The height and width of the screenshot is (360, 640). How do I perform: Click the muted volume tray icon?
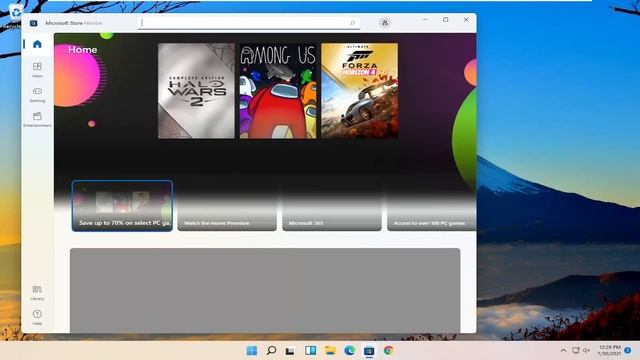[x=587, y=350]
